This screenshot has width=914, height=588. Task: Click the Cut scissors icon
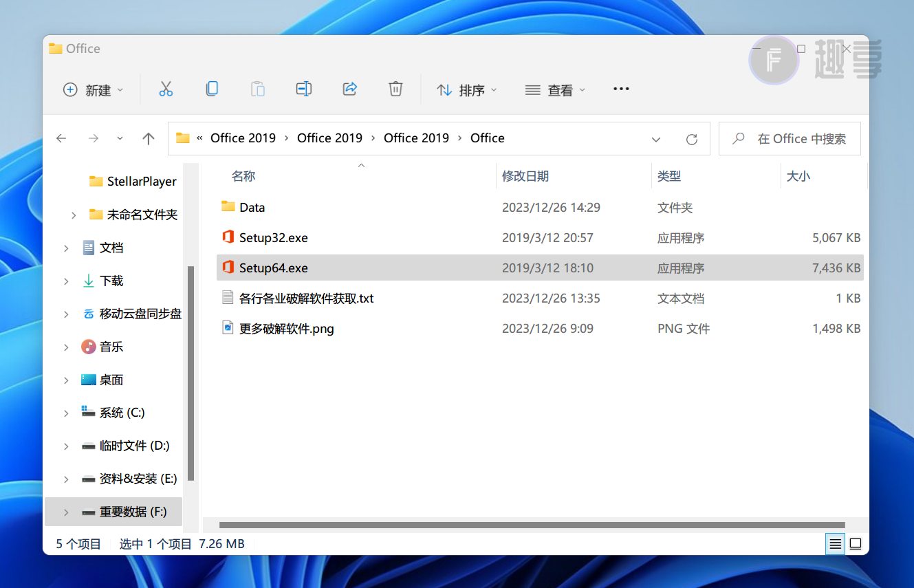(166, 89)
